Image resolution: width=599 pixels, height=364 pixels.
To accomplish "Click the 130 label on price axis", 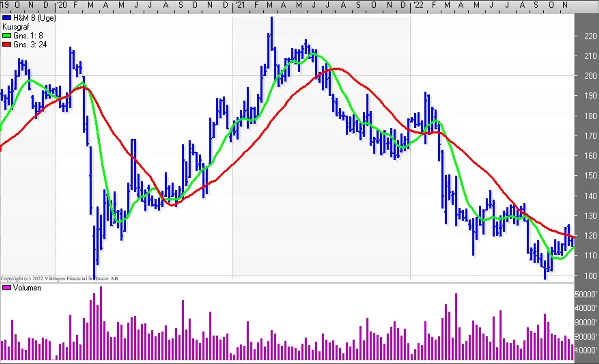I will pos(590,216).
